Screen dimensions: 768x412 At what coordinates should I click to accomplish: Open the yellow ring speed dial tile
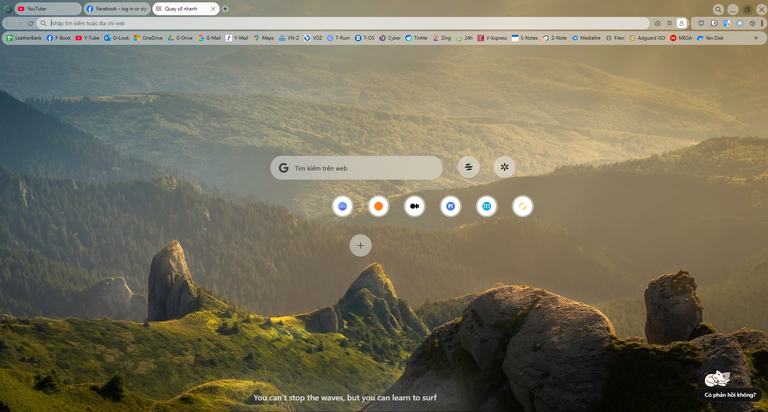click(x=523, y=206)
